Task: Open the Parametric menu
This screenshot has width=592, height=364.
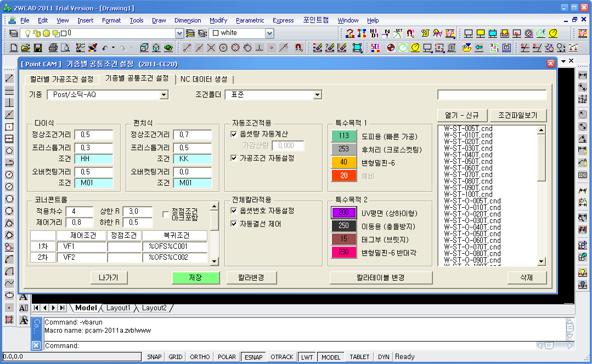Action: coord(250,20)
